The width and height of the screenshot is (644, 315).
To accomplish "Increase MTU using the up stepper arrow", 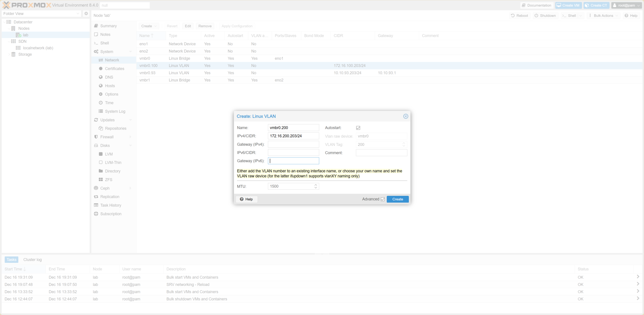I will point(315,185).
